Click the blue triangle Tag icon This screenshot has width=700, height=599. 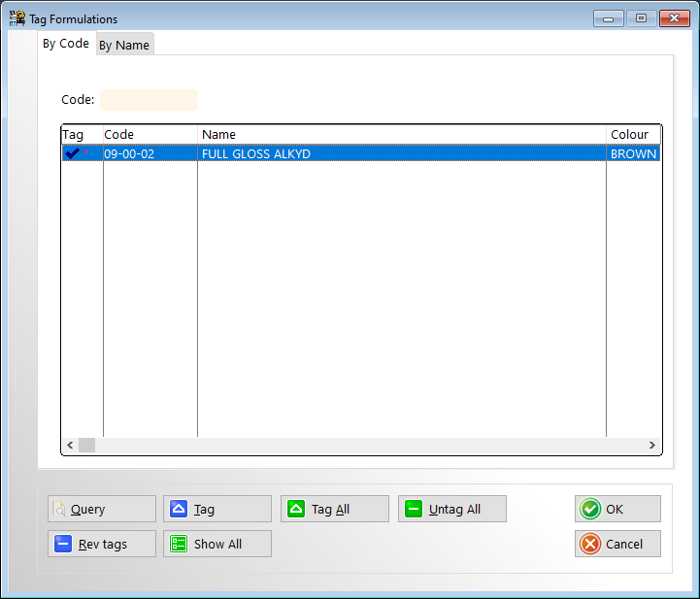[x=179, y=510]
